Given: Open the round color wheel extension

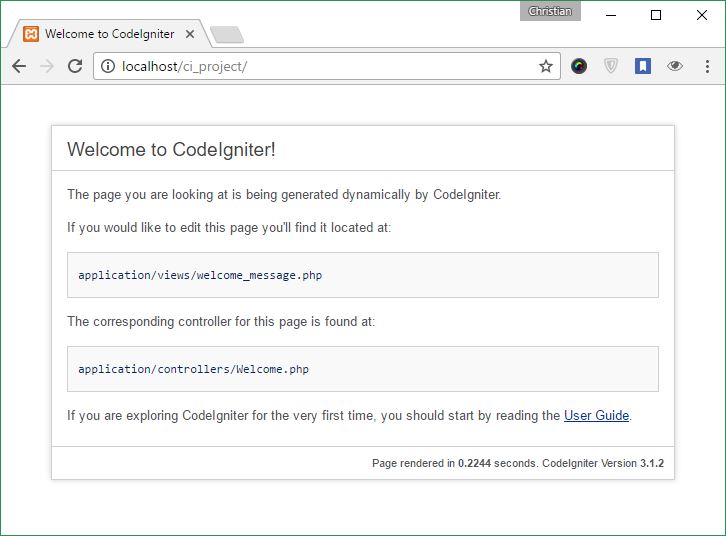Looking at the screenshot, I should [579, 66].
